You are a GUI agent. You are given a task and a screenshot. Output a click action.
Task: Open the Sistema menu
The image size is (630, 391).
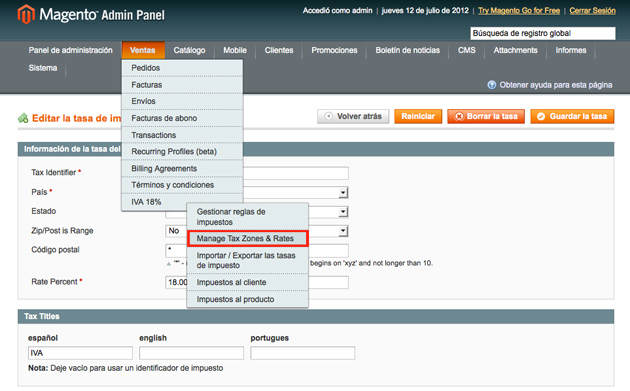43,68
